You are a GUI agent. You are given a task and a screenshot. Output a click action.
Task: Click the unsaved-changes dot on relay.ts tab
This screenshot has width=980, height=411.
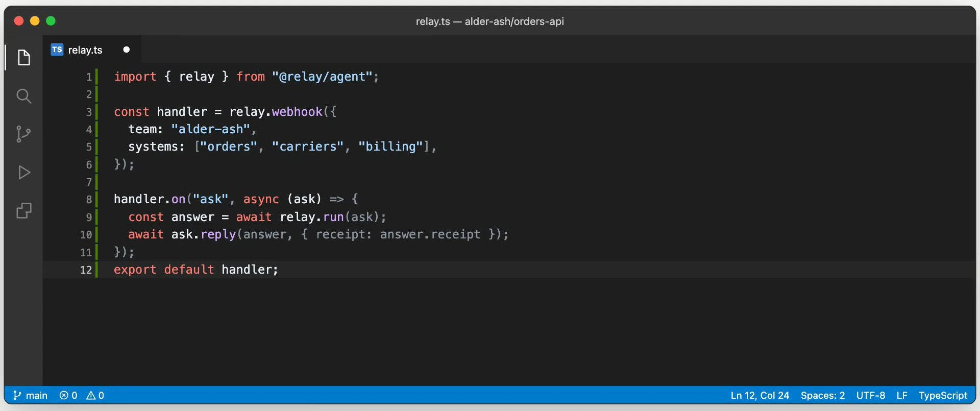tap(126, 50)
